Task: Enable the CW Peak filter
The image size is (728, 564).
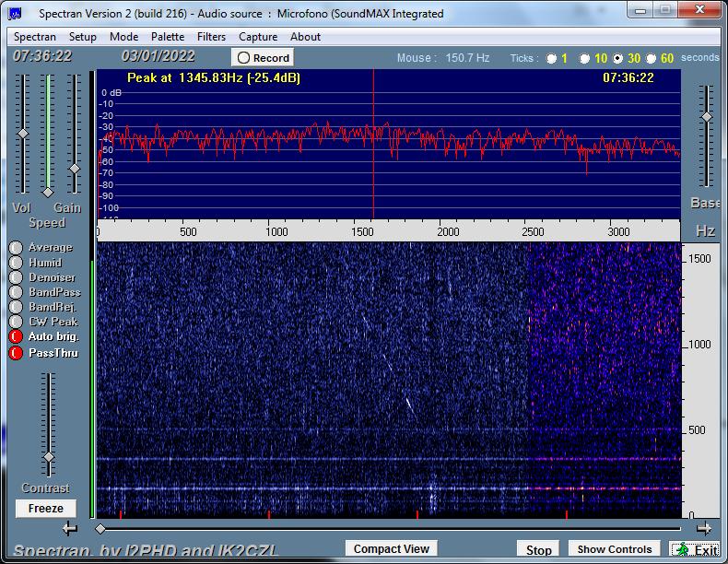Action: [16, 322]
